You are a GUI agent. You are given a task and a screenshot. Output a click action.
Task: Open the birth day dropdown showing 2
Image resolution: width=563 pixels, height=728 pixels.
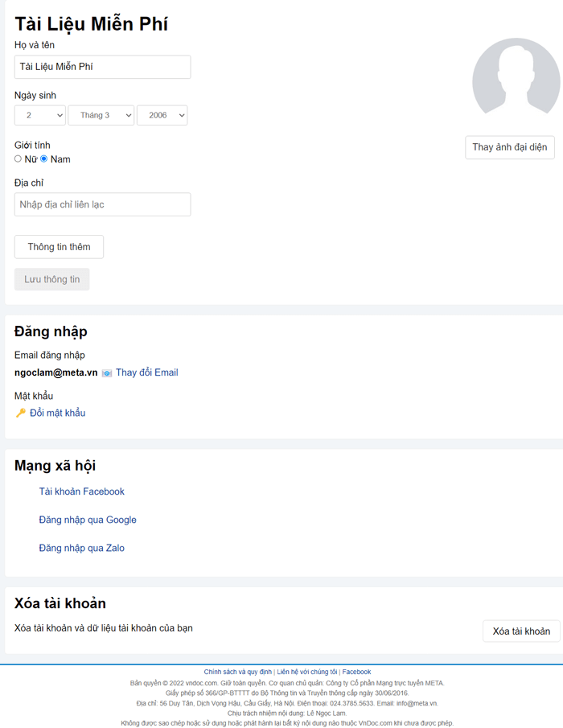coord(39,115)
